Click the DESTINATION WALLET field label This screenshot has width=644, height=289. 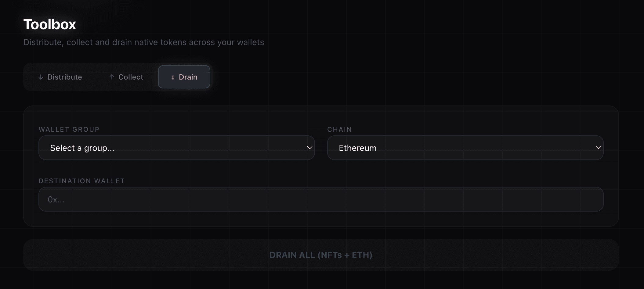click(81, 181)
